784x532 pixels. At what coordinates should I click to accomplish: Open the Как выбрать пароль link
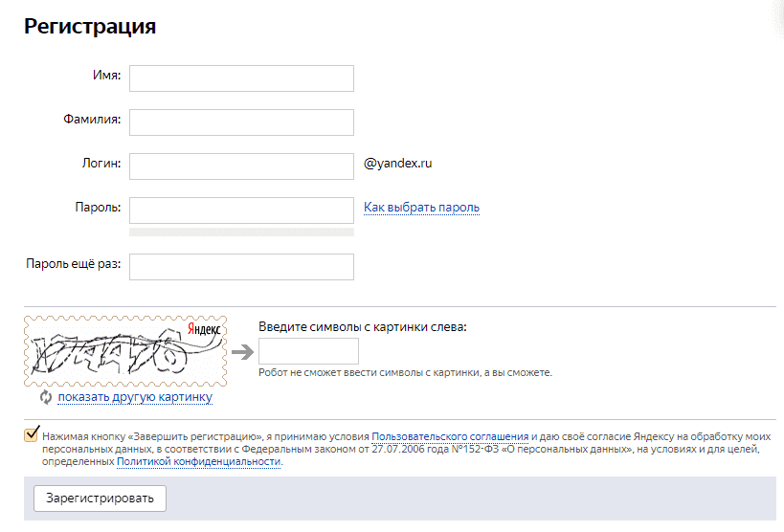(421, 207)
